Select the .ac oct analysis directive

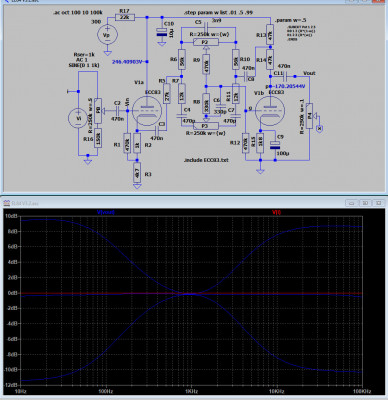[x=78, y=12]
